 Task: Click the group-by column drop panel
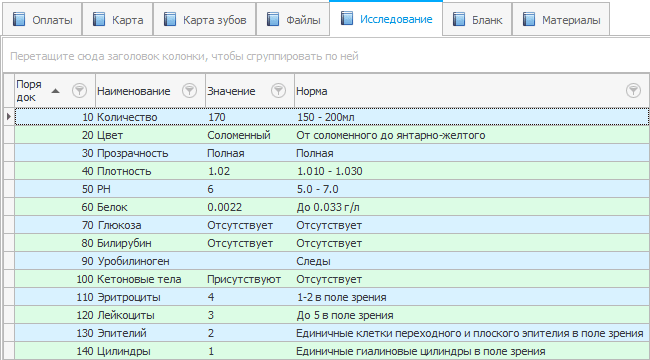(x=326, y=56)
